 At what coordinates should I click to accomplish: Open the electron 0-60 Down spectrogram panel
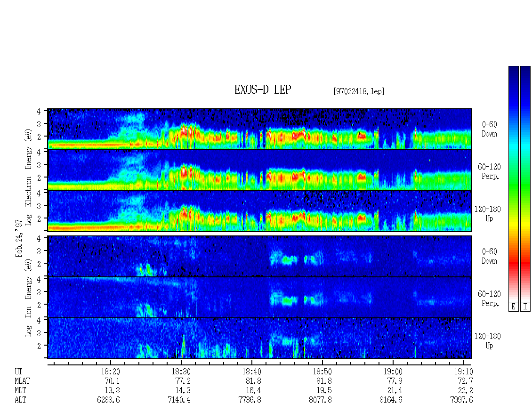click(259, 129)
